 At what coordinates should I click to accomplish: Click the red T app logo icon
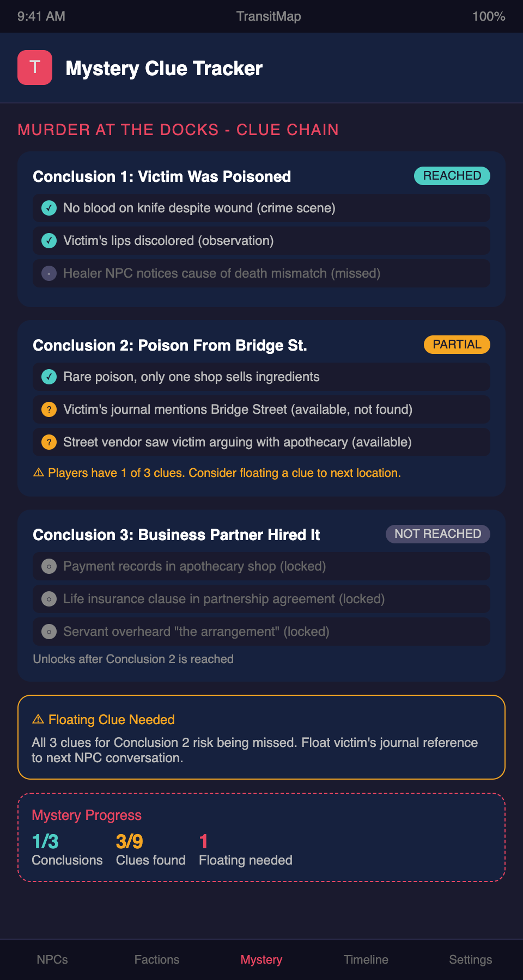pos(35,68)
